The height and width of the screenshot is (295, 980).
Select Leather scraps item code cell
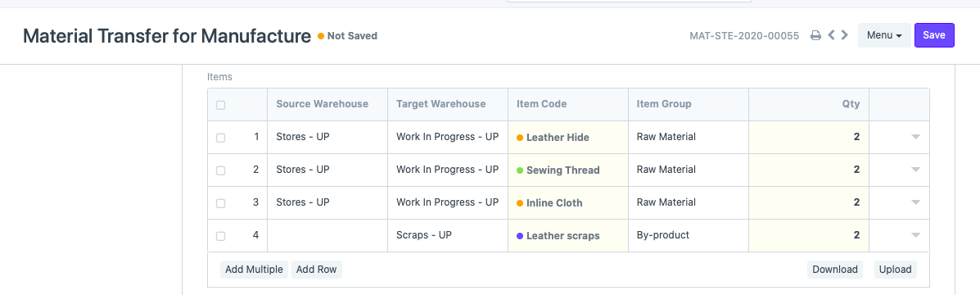click(568, 236)
